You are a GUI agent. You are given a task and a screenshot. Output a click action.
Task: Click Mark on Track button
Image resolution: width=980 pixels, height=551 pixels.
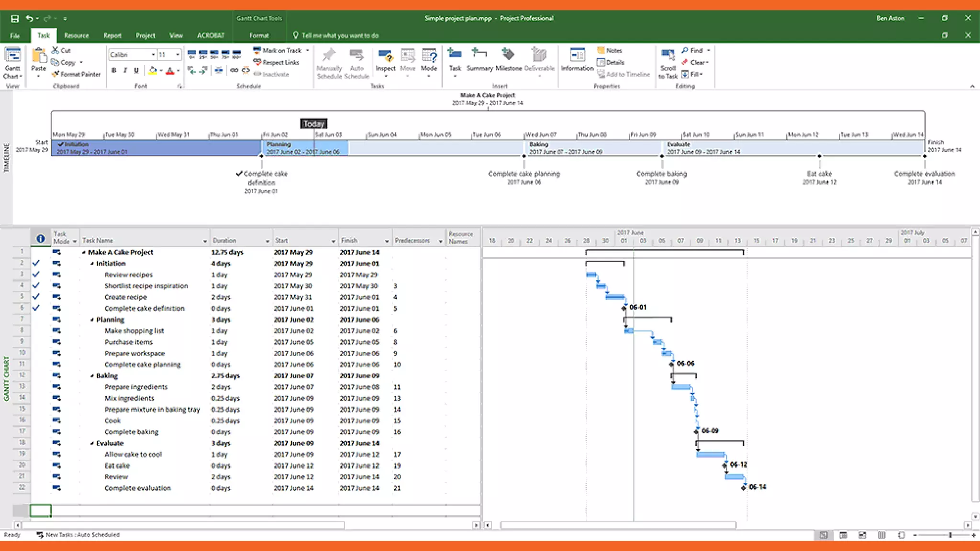pyautogui.click(x=278, y=50)
